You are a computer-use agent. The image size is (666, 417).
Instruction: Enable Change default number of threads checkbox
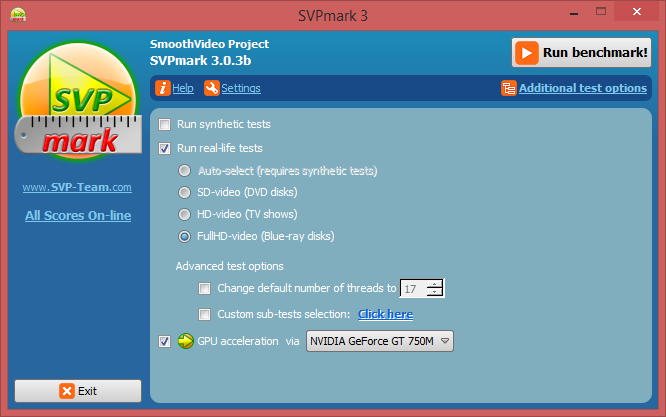(x=204, y=289)
